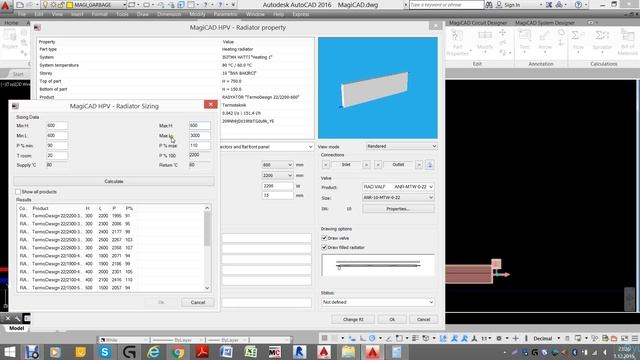Click previous Outlet connection arrow

(x=378, y=164)
